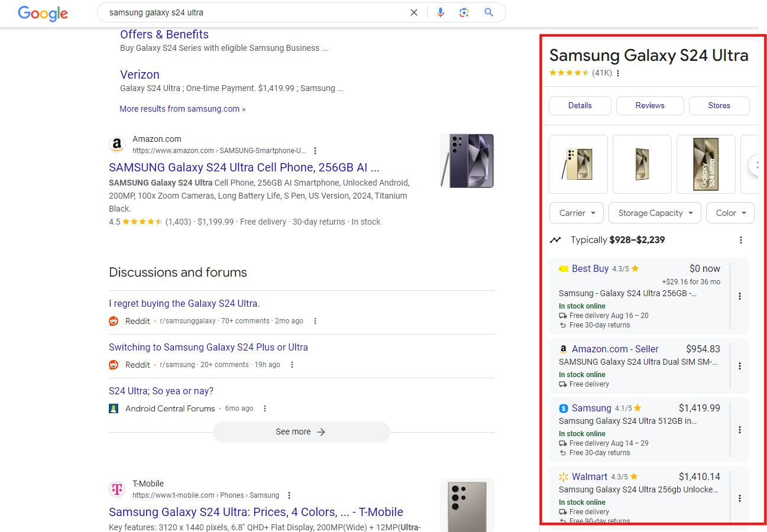The image size is (767, 532).
Task: Select the first product image with S Pen
Action: 578,164
